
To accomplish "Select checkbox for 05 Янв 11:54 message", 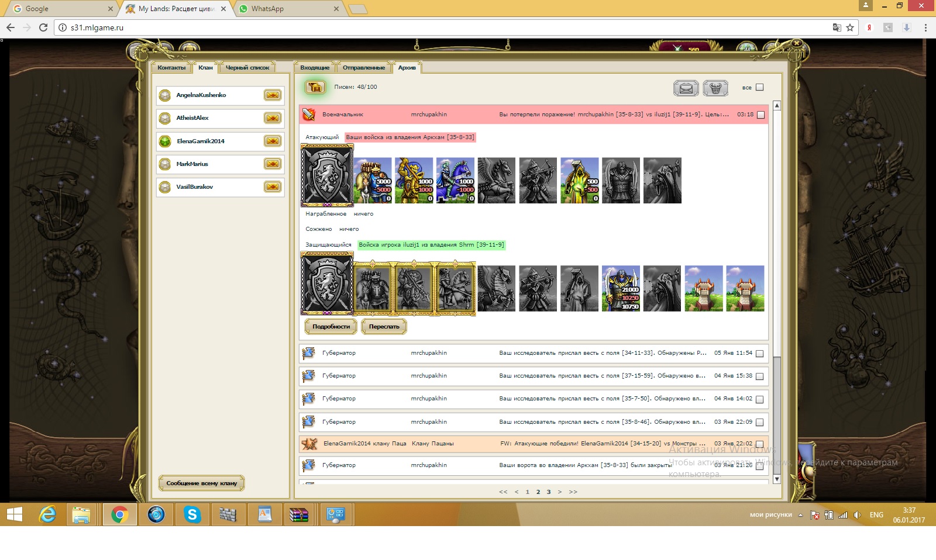I will [759, 354].
